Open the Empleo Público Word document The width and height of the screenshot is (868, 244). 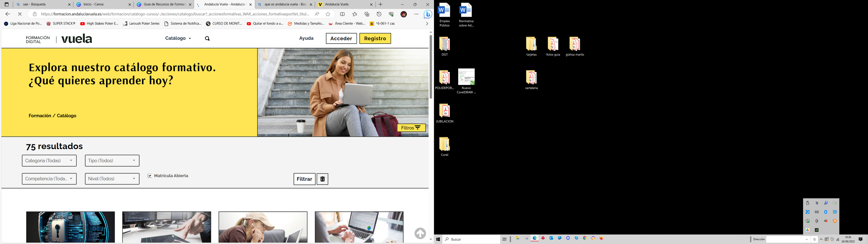pos(444,15)
